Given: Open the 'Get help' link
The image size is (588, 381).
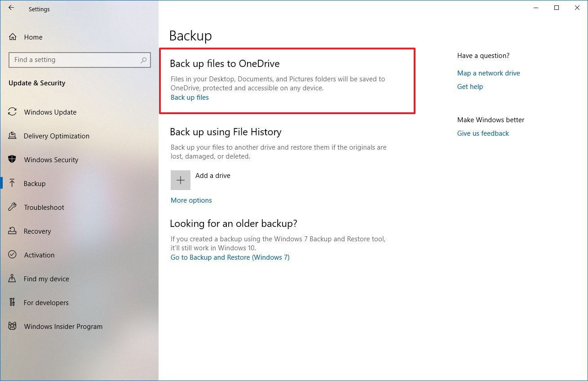Looking at the screenshot, I should (x=470, y=87).
